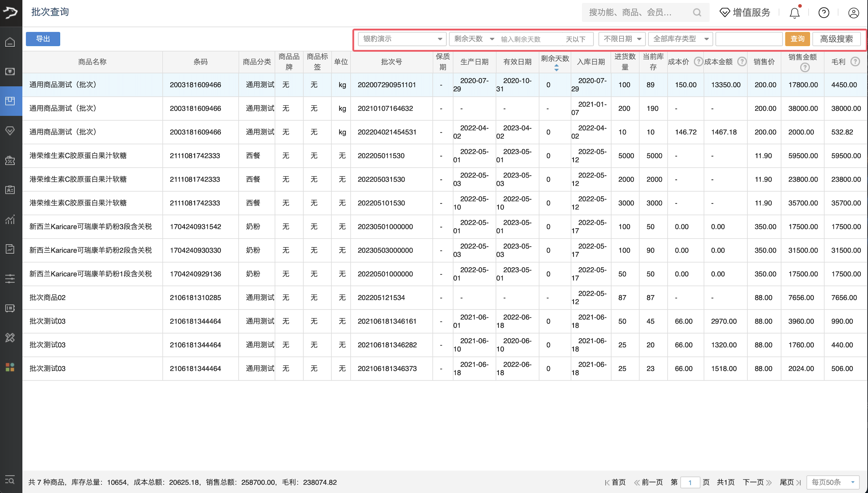Click barcode 1704240929136

pos(195,274)
